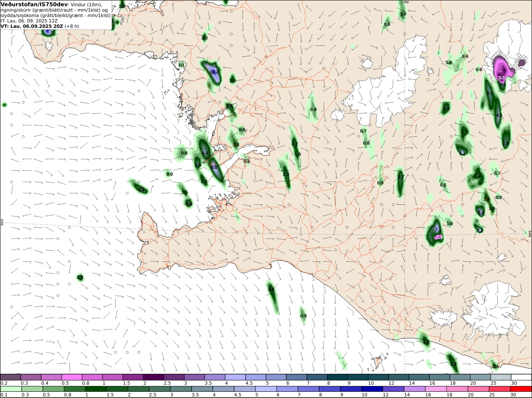This screenshot has height=398, width=532.
Task: Pick the snow legend swatch starting at 0.5
Action: [x=71, y=377]
